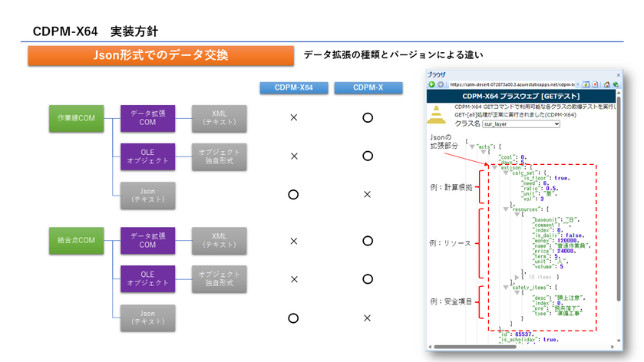Expand the collapsed "10 items" node
The height and width of the screenshot is (362, 644).
517,277
